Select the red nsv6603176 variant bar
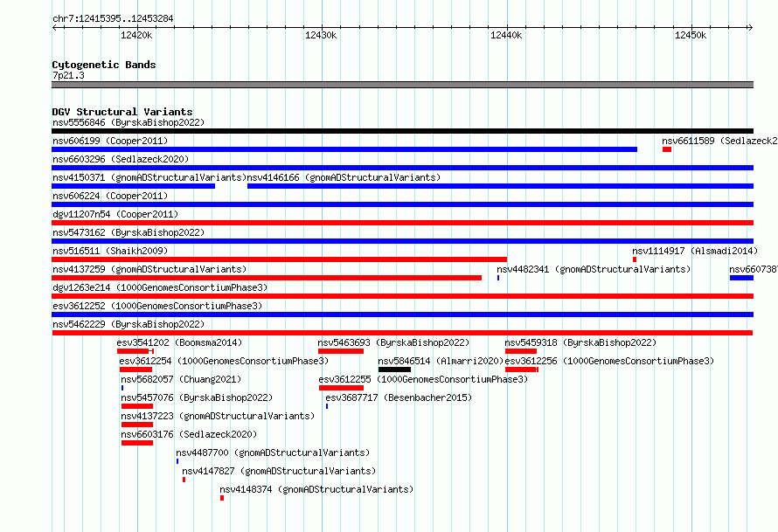Viewport: 778px width, 532px height. pyautogui.click(x=137, y=443)
